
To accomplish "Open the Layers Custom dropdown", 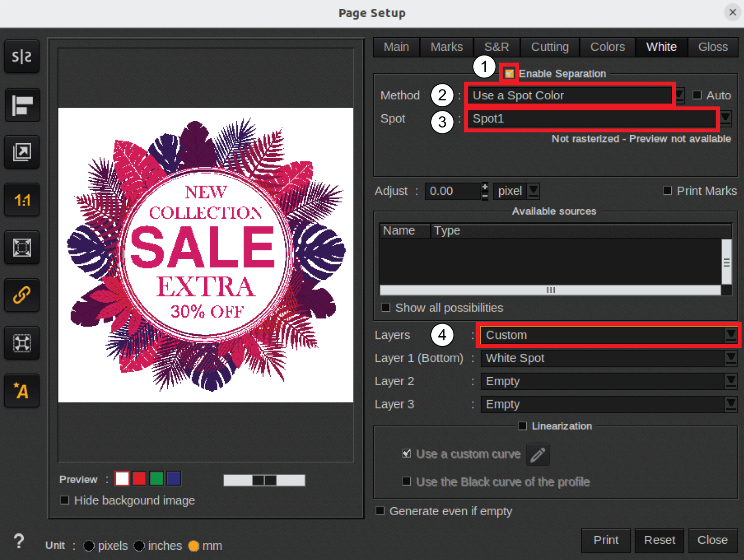I will pos(730,335).
